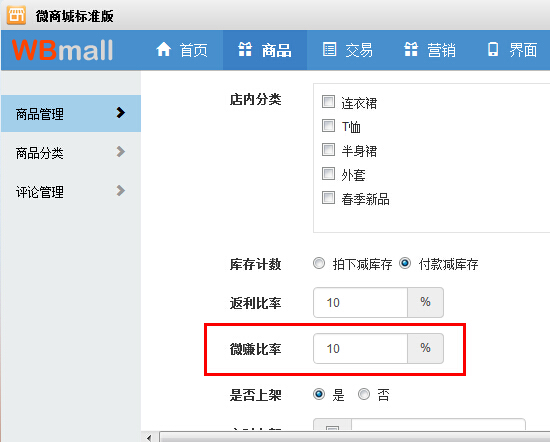Check the 连衣裙 category checkbox
550x442 pixels.
328,102
